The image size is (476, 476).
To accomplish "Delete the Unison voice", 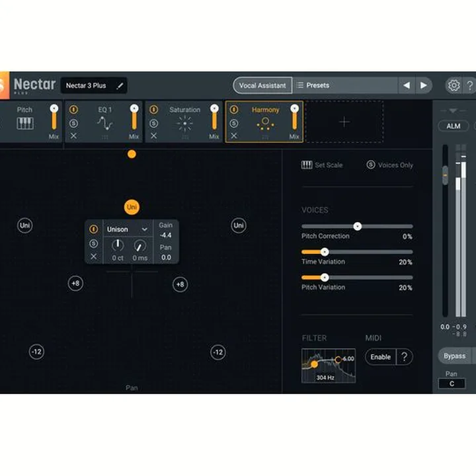I will [93, 257].
